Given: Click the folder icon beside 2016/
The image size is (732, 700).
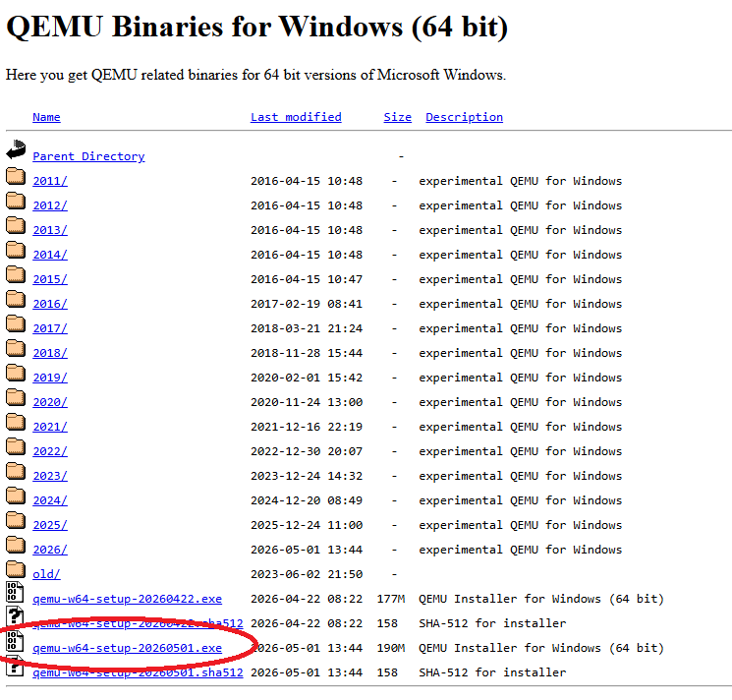Looking at the screenshot, I should coord(16,299).
